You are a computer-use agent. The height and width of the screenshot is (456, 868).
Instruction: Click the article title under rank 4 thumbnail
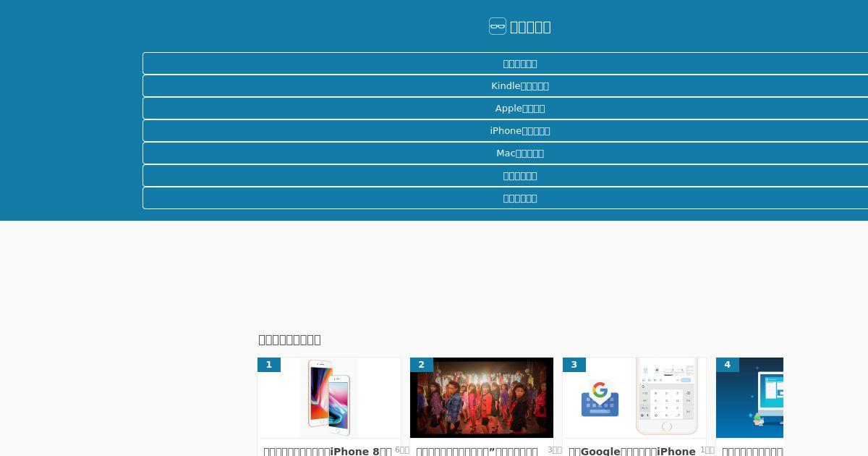tap(752, 451)
